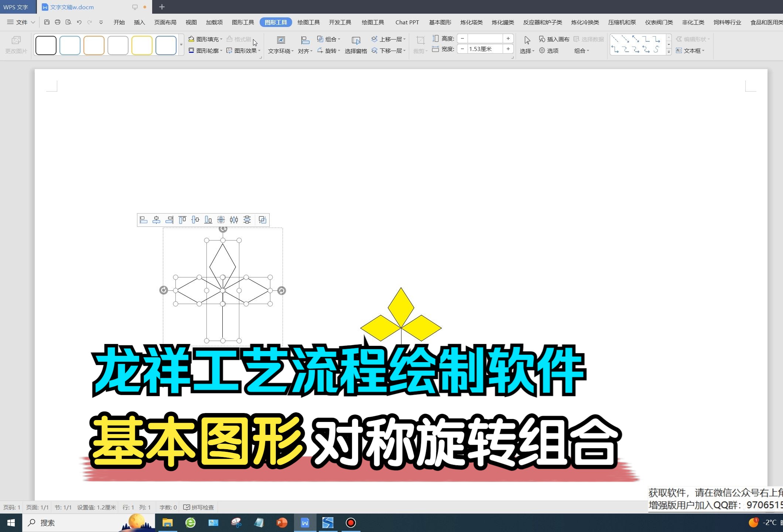Apply the yellow outline shape style
Viewport: 783px width, 532px height.
pos(142,45)
